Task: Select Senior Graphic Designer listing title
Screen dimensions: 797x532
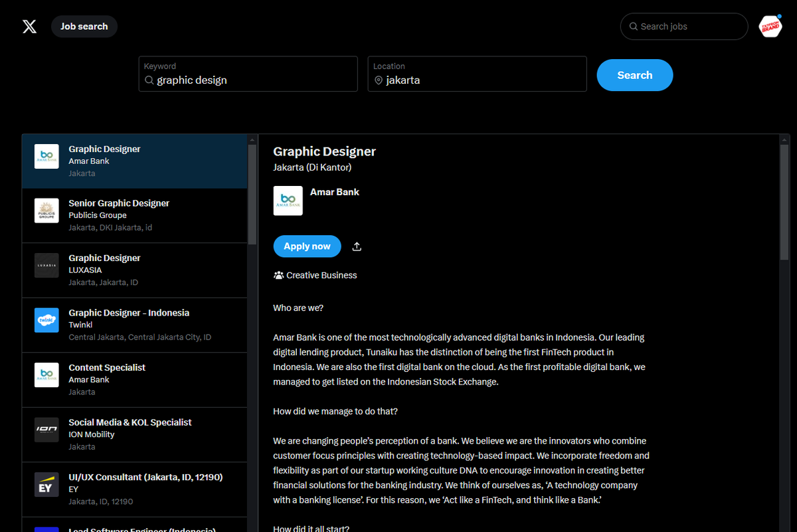Action: [119, 203]
